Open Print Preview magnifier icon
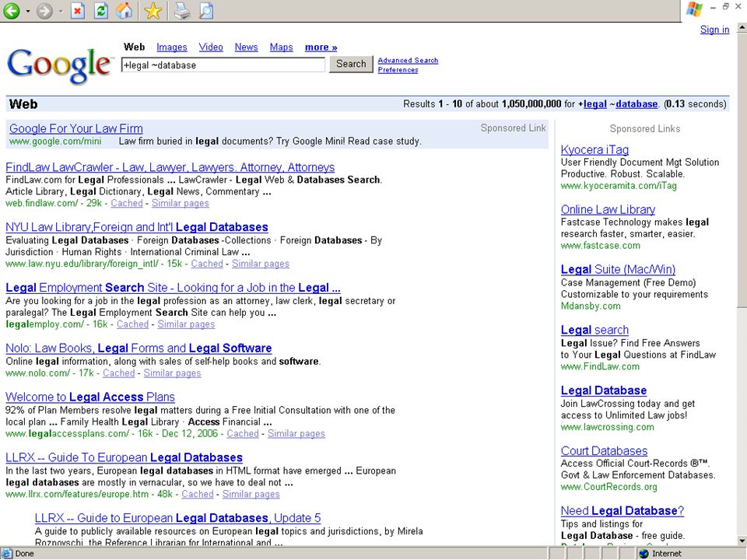This screenshot has width=747, height=560. tap(205, 10)
